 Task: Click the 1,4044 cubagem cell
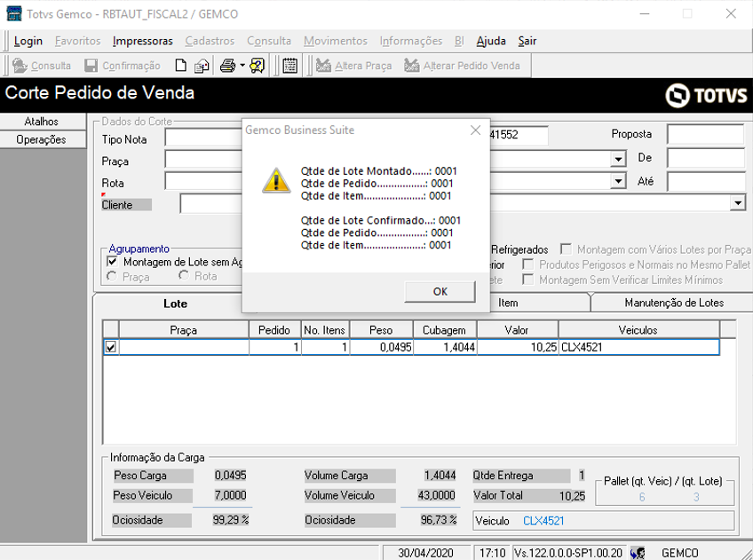click(x=445, y=347)
